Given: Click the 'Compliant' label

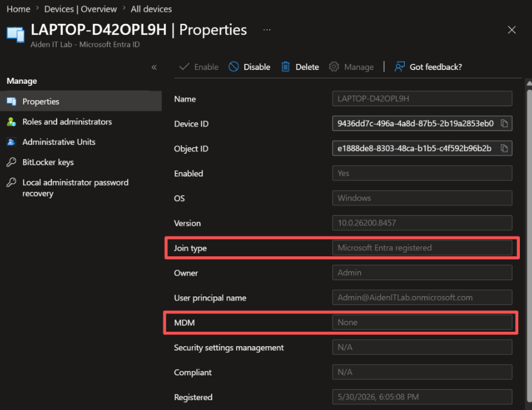Looking at the screenshot, I should [193, 373].
